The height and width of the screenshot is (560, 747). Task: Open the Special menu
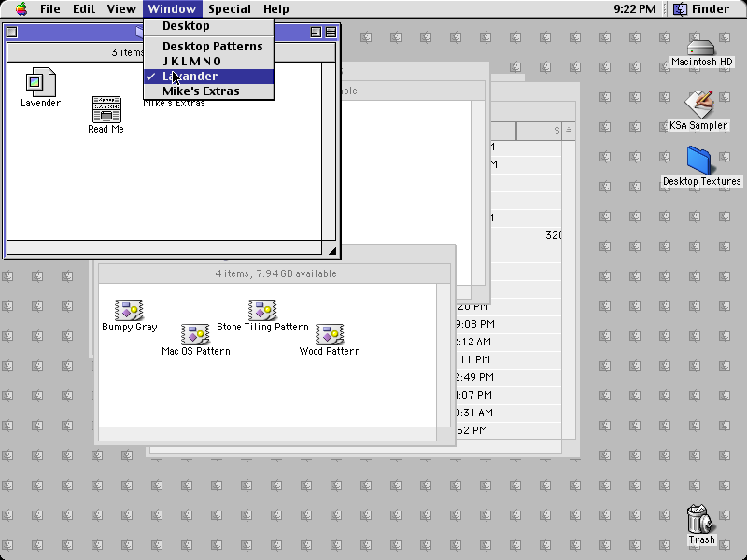point(230,9)
